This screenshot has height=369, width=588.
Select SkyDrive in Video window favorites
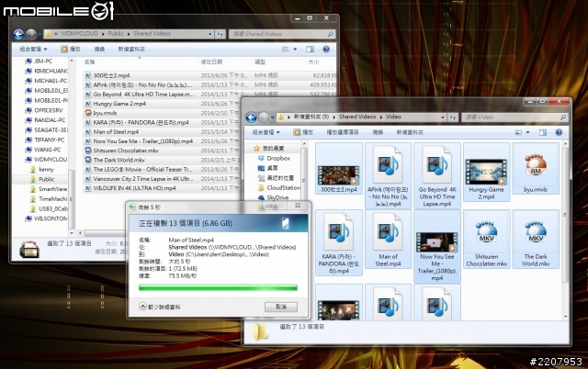tap(274, 197)
